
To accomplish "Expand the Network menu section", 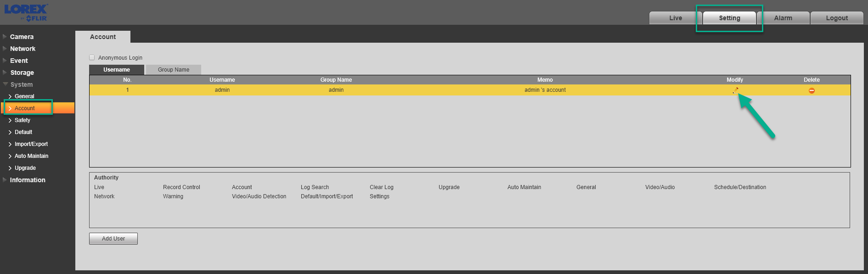I will click(23, 49).
